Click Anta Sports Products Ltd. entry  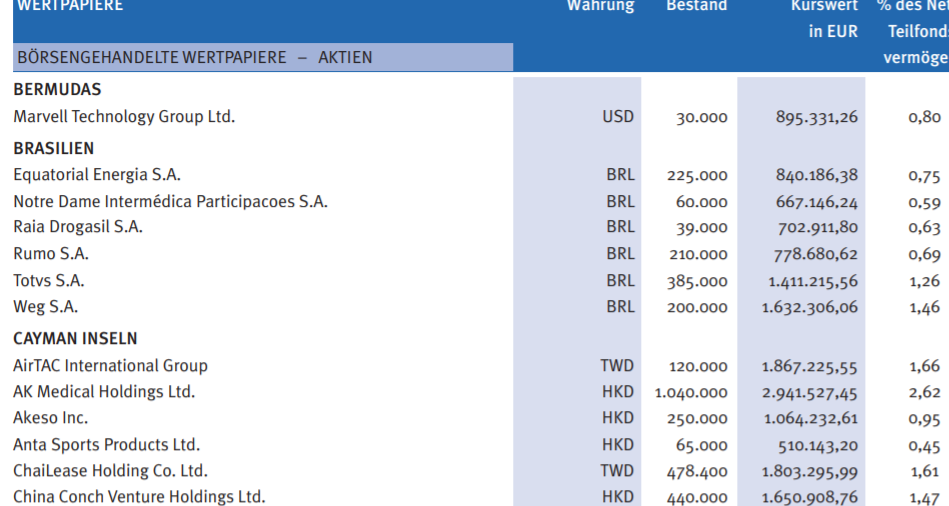pyautogui.click(x=106, y=445)
